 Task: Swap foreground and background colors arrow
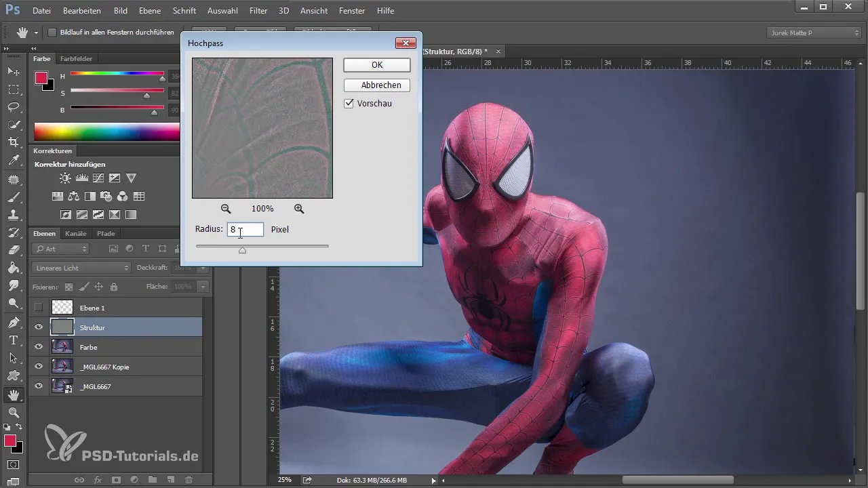19,426
